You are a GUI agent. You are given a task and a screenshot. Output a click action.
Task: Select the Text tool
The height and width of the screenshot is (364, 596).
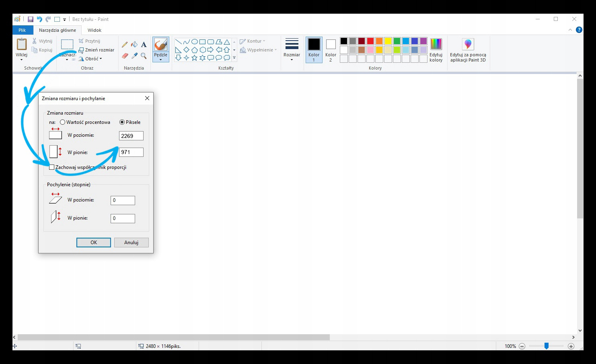point(144,45)
